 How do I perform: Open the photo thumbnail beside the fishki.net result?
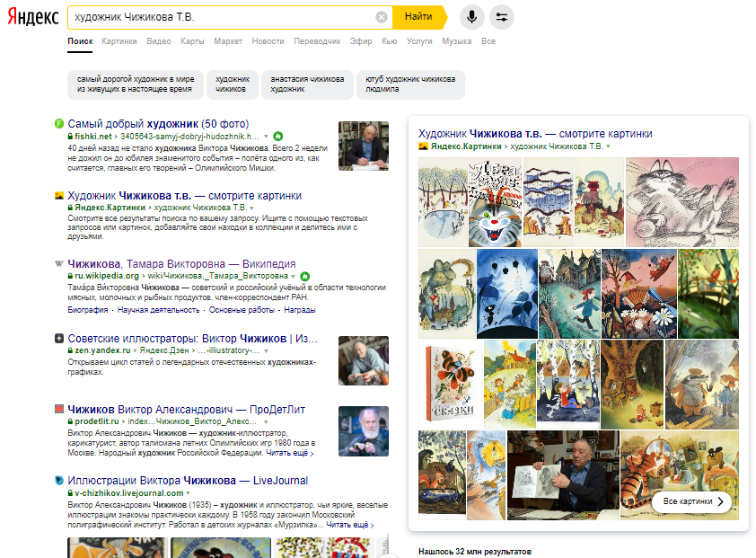[x=364, y=146]
